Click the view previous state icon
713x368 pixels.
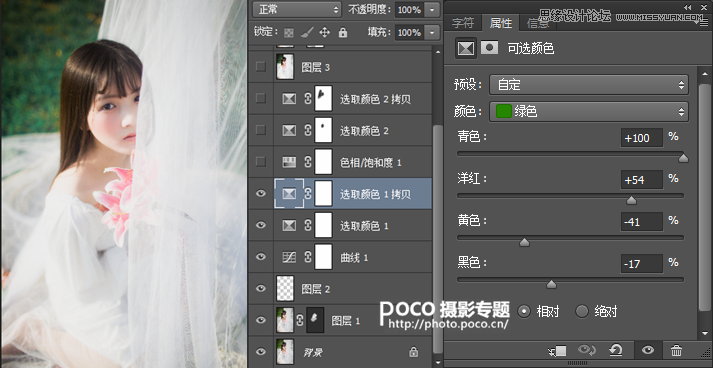tap(587, 350)
